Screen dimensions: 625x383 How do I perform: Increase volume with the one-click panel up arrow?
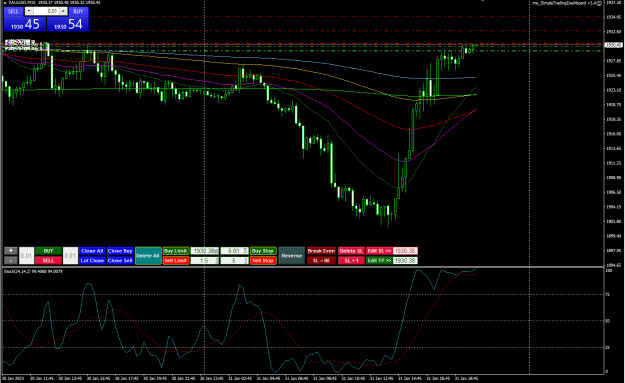tap(63, 11)
